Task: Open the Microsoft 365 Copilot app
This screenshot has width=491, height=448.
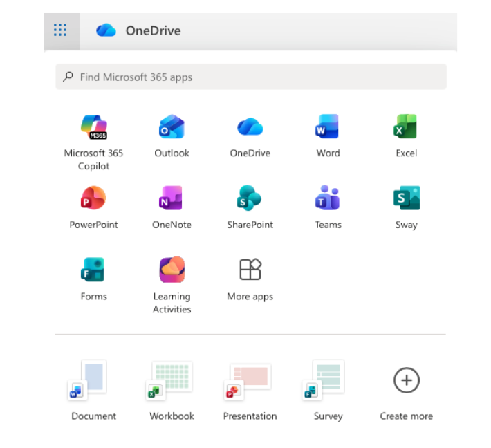Action: (x=93, y=128)
